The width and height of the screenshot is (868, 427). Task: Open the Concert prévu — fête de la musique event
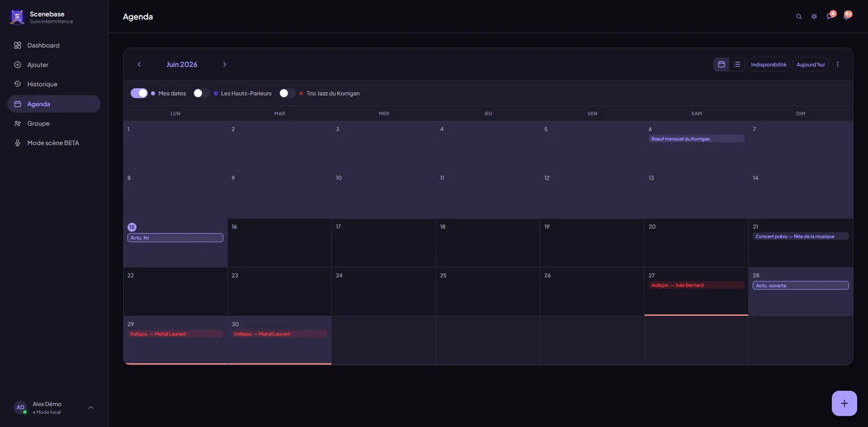[x=801, y=236]
